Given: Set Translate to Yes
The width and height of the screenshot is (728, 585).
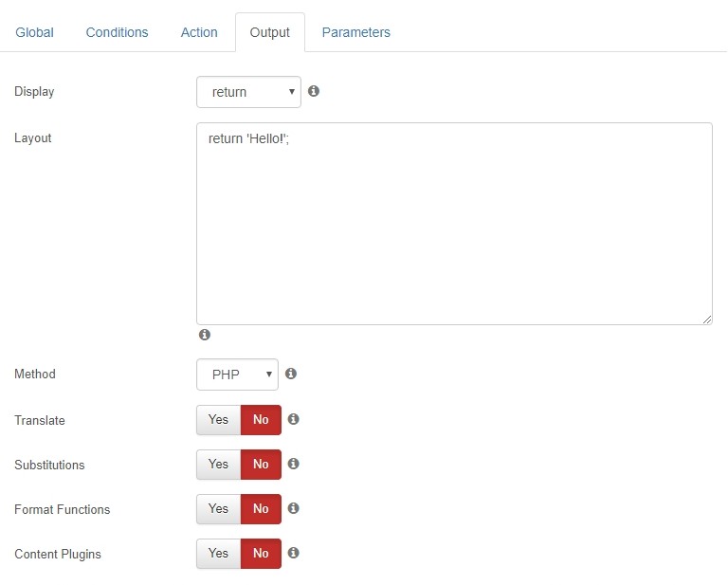Looking at the screenshot, I should (x=219, y=420).
